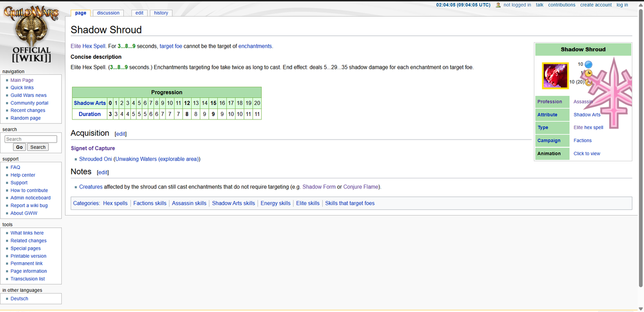Select the page tab
The width and height of the screenshot is (644, 312).
(80, 13)
